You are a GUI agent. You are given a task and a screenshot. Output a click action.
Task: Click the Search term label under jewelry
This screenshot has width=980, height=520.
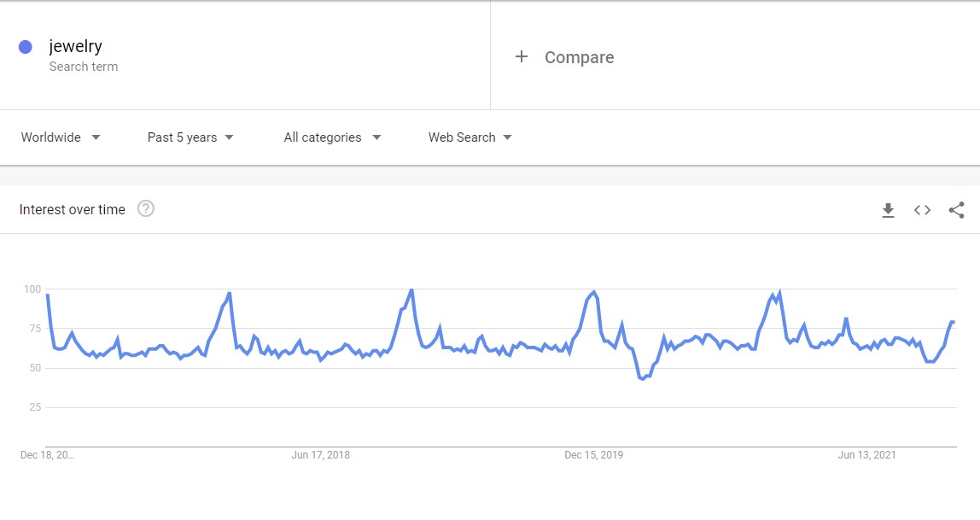tap(84, 67)
